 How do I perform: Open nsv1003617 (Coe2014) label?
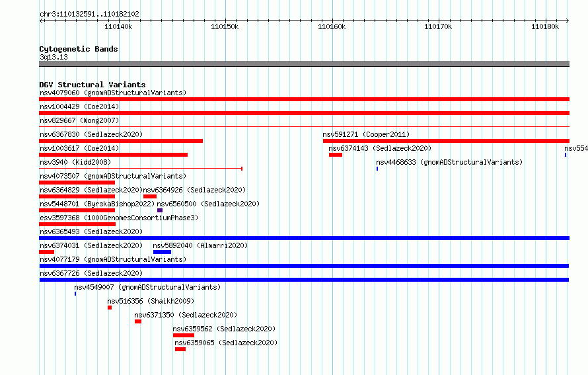coord(79,148)
